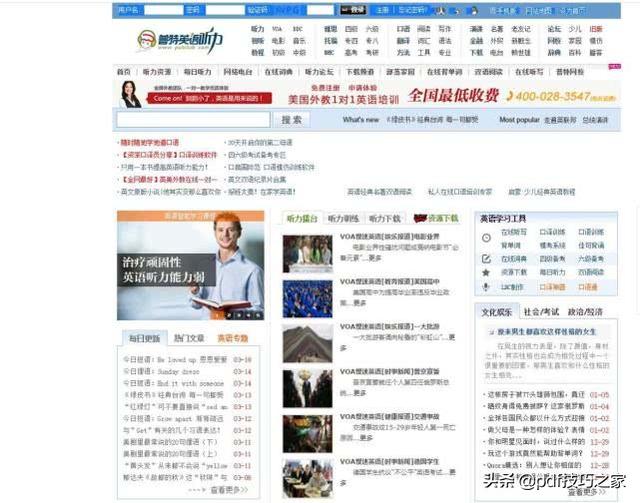Click 每日听力 in 英语学习工具 panel
Image resolution: width=640 pixels, height=503 pixels.
tap(552, 272)
